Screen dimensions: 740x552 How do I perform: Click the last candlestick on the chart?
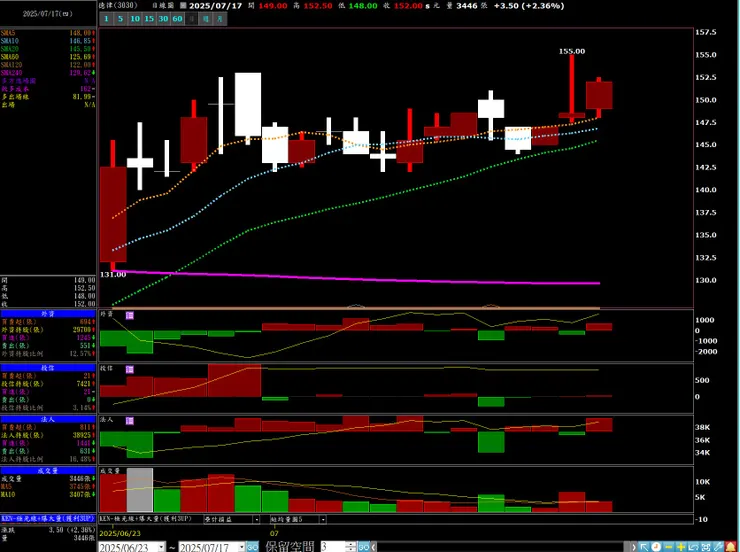(x=599, y=96)
